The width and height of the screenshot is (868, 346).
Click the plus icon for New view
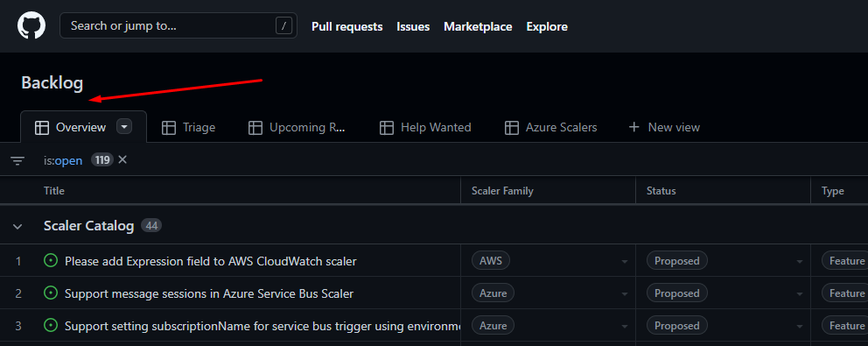click(633, 127)
